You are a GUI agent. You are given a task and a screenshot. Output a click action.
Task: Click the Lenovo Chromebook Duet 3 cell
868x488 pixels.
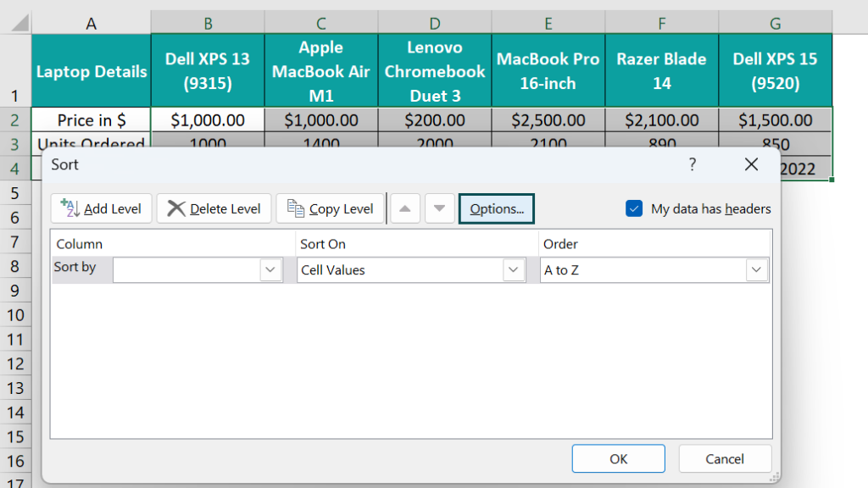(x=435, y=71)
